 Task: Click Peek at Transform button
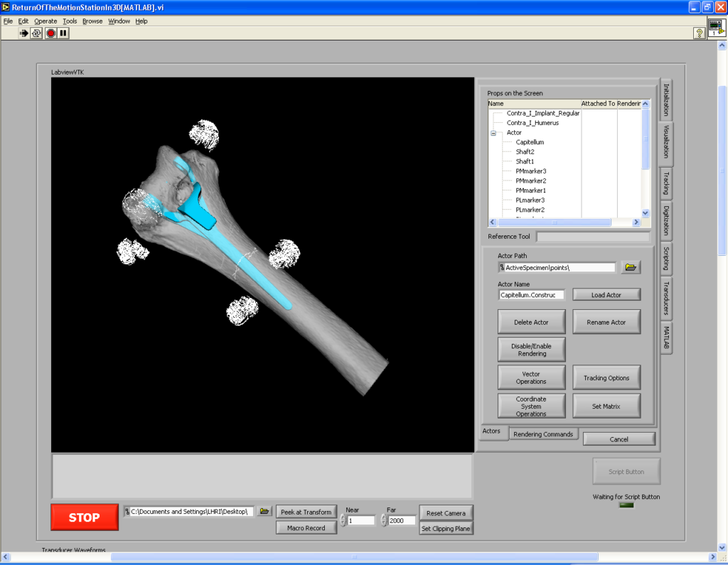(x=306, y=512)
